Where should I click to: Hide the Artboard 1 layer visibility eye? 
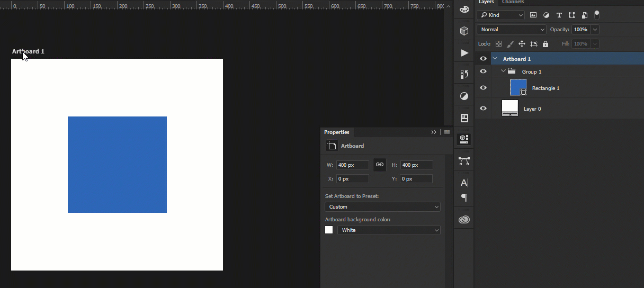coord(483,59)
